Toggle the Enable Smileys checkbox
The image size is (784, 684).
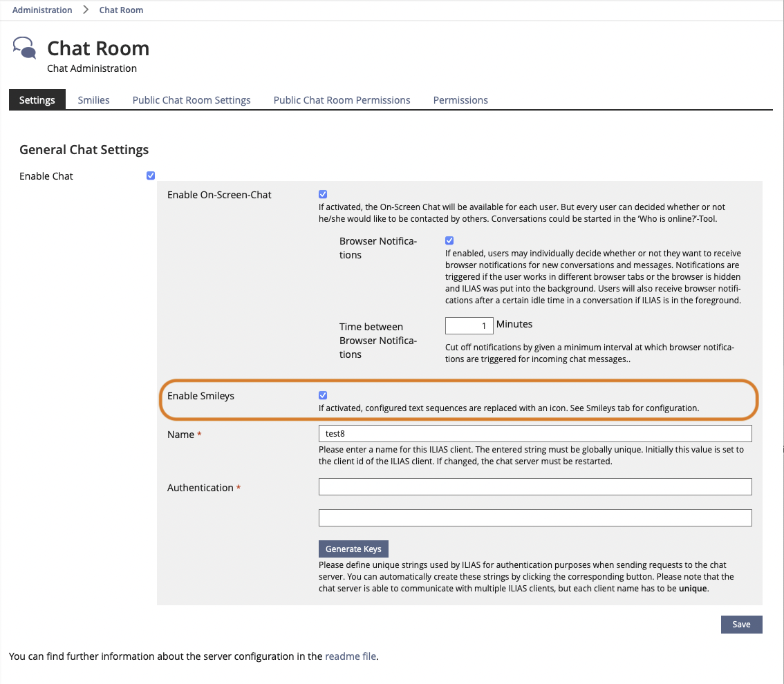click(323, 395)
